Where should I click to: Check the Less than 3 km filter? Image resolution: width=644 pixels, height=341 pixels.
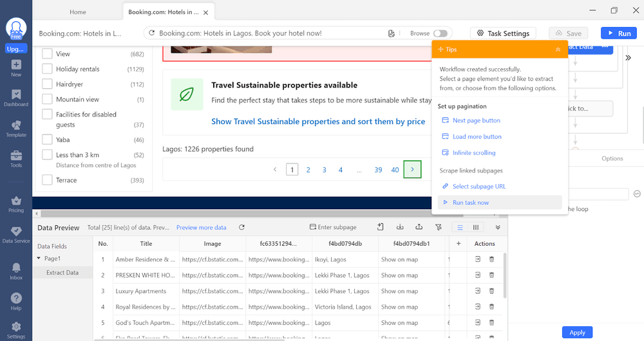pos(47,154)
